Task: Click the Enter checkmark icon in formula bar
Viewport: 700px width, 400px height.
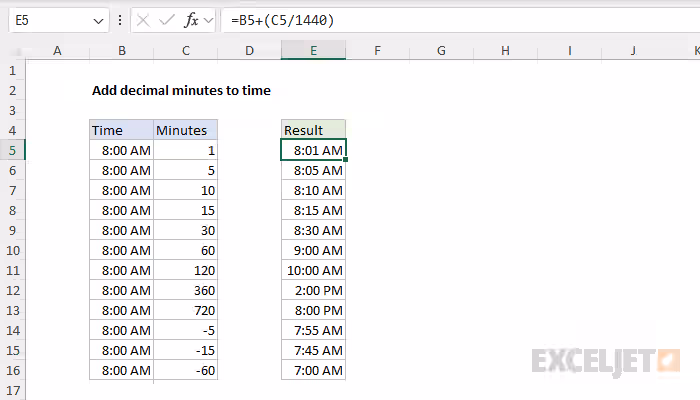Action: click(x=167, y=20)
